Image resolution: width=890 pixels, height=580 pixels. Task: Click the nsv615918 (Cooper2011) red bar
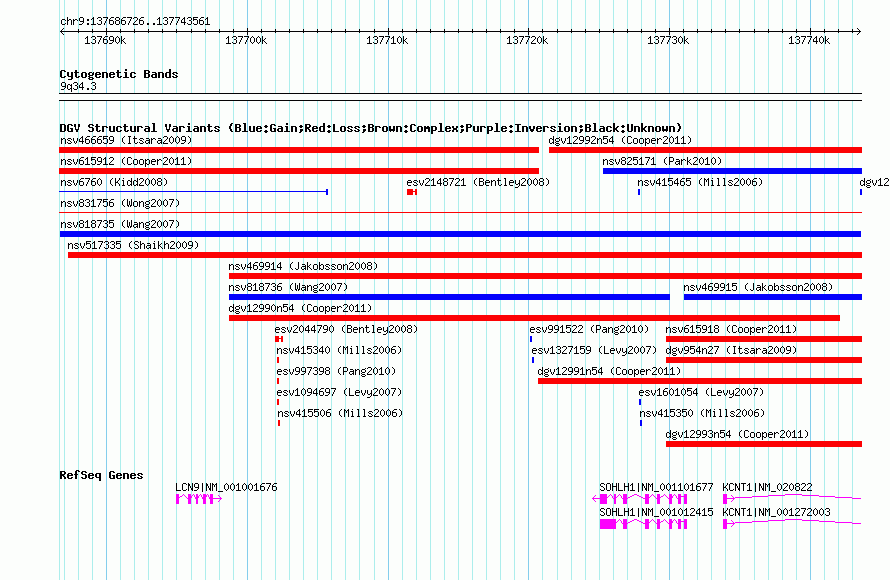click(x=764, y=339)
